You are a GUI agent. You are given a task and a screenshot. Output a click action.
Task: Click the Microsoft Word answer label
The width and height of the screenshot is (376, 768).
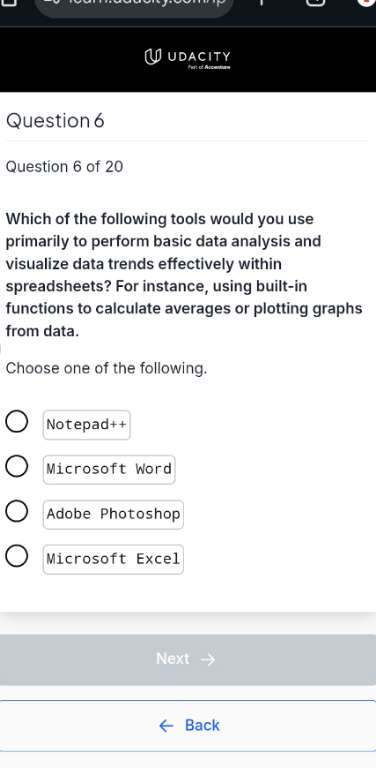coord(109,469)
